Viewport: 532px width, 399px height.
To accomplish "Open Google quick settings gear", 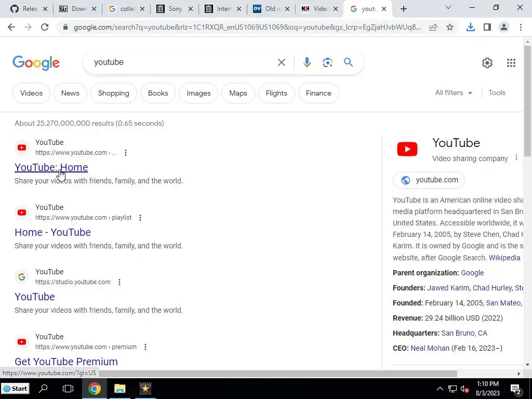I will 487,63.
